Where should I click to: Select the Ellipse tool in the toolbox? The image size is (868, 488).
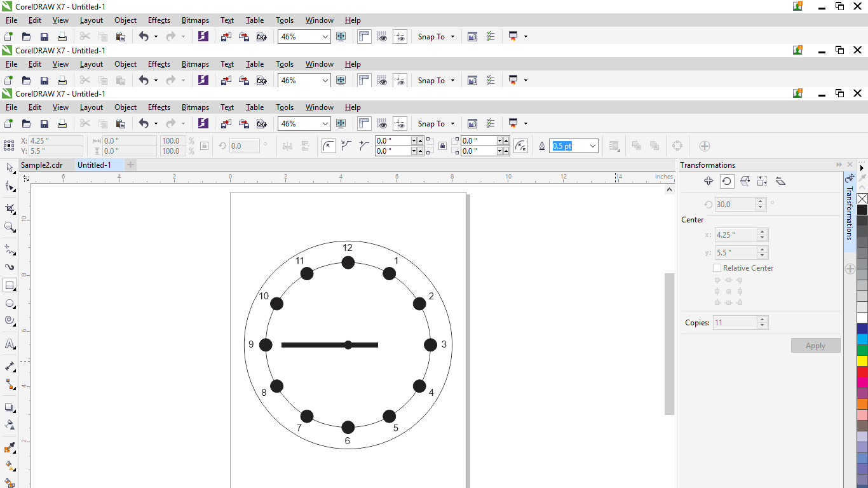point(10,304)
